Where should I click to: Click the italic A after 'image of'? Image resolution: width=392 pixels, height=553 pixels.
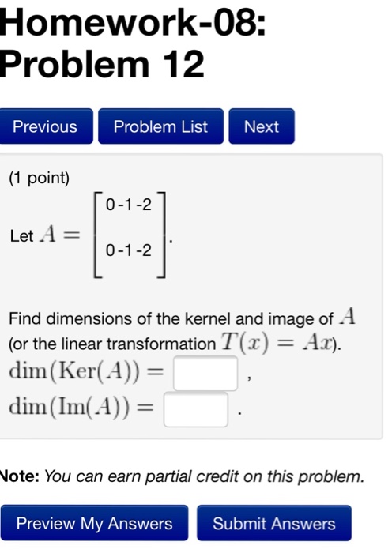(348, 316)
